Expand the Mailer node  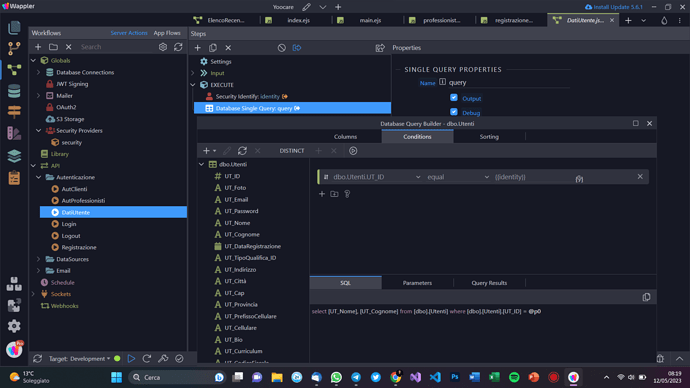[38, 95]
